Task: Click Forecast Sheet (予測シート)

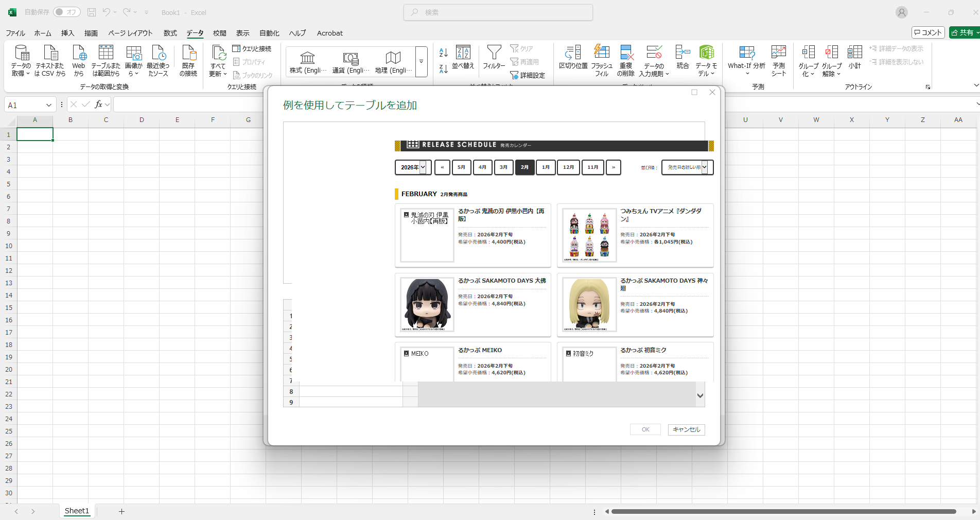Action: point(779,61)
